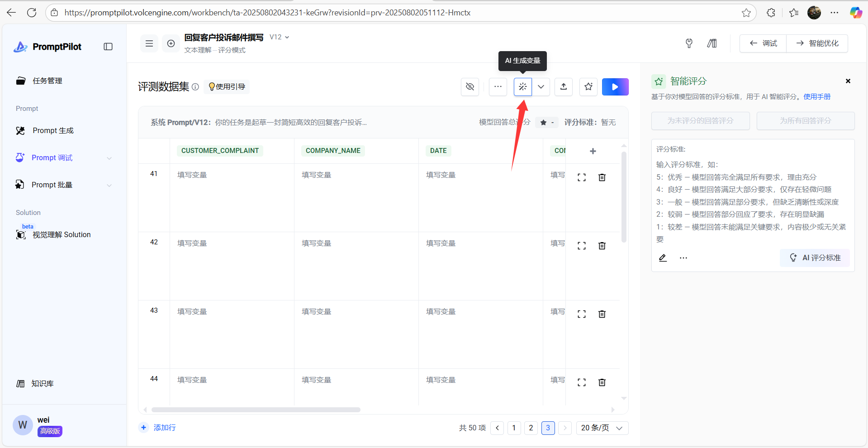The image size is (868, 448).
Task: Open the 20 条/页 page size selector
Action: 602,428
